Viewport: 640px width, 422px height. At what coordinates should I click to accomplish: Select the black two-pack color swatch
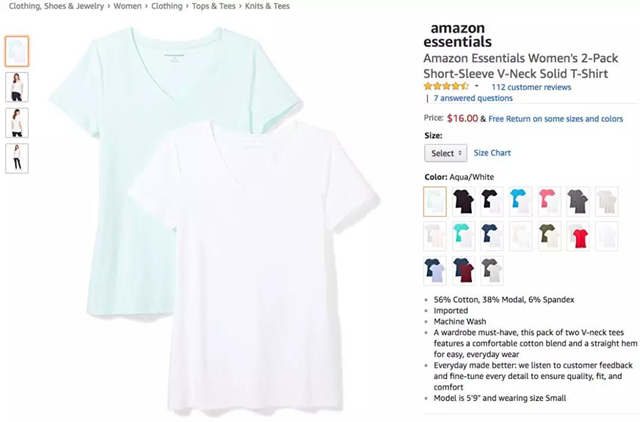pyautogui.click(x=464, y=202)
